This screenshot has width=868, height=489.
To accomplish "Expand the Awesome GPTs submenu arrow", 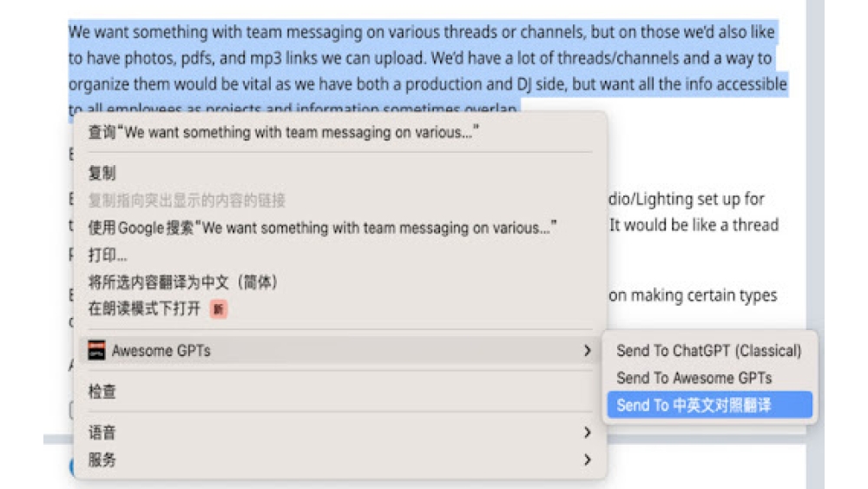I will pos(587,351).
